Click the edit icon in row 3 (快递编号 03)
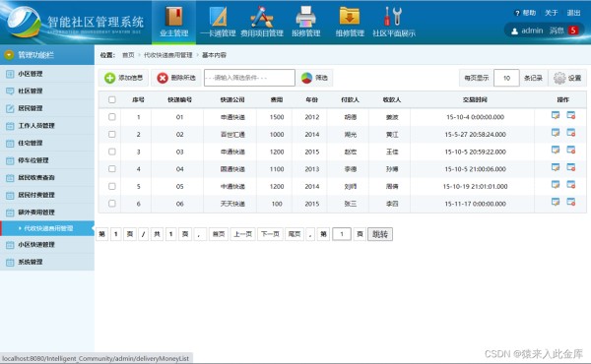This screenshot has width=591, height=364. [x=556, y=150]
